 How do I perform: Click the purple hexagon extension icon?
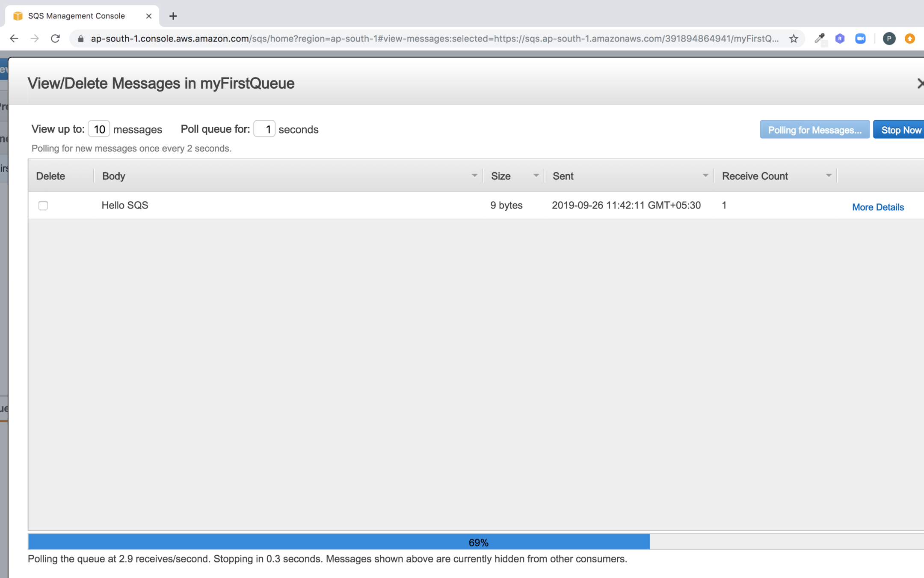pyautogui.click(x=840, y=39)
